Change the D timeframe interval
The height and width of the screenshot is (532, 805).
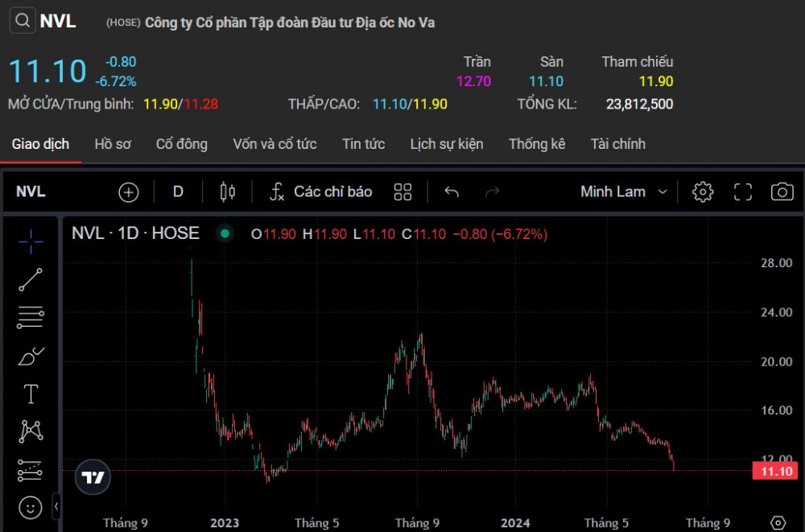178,192
